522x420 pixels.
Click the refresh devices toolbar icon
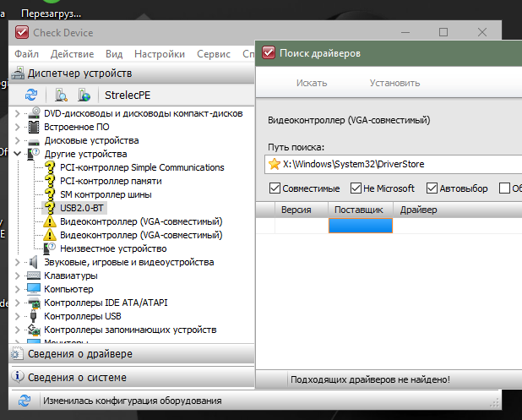[x=31, y=95]
